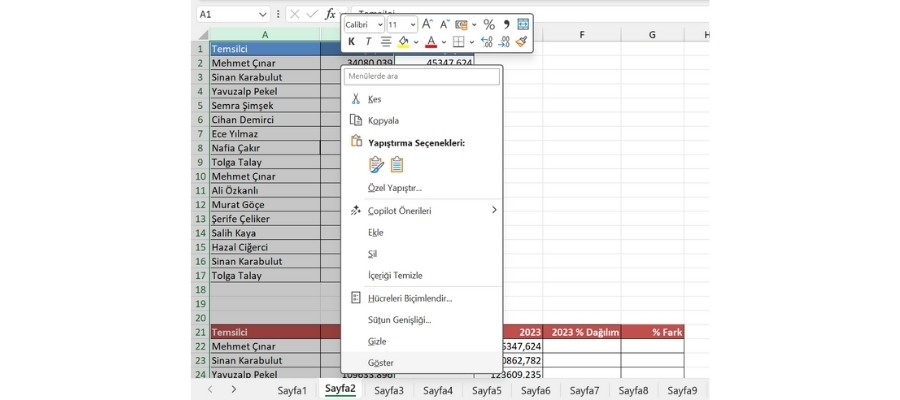
Task: Click the yellow fill color bucket
Action: click(x=403, y=42)
